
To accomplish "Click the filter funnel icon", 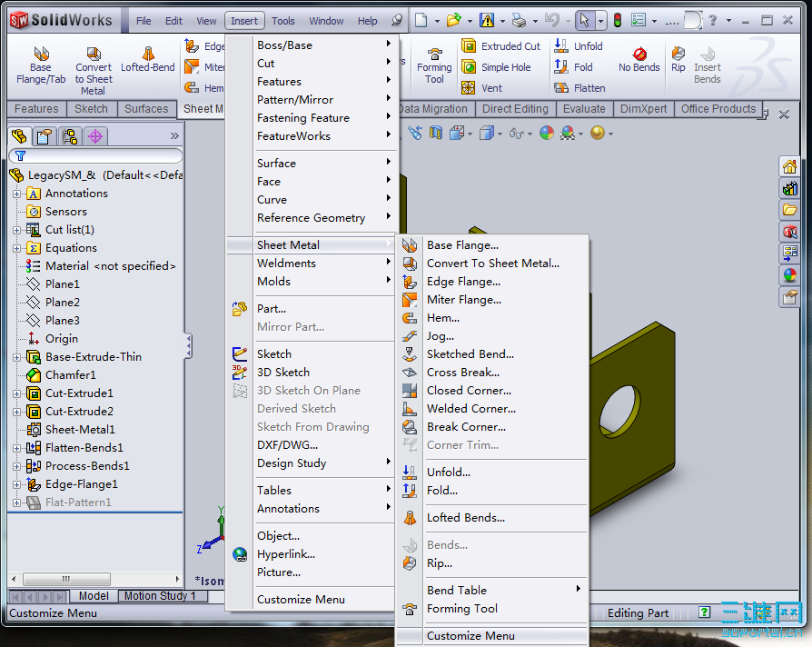I will 20,155.
